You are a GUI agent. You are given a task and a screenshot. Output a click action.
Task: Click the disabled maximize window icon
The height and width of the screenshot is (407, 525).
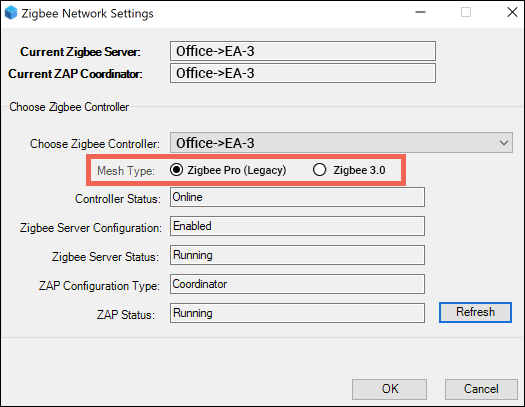point(466,12)
